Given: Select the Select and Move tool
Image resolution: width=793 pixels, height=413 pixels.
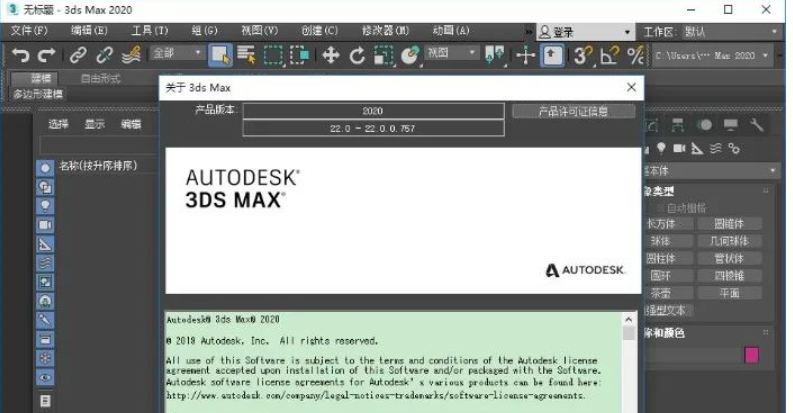Looking at the screenshot, I should pyautogui.click(x=331, y=55).
